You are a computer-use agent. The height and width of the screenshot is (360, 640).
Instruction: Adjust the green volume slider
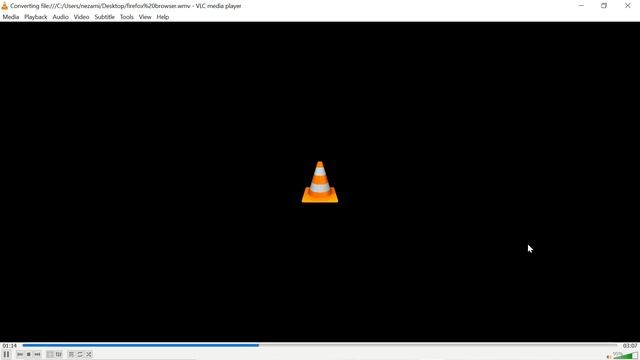point(625,356)
